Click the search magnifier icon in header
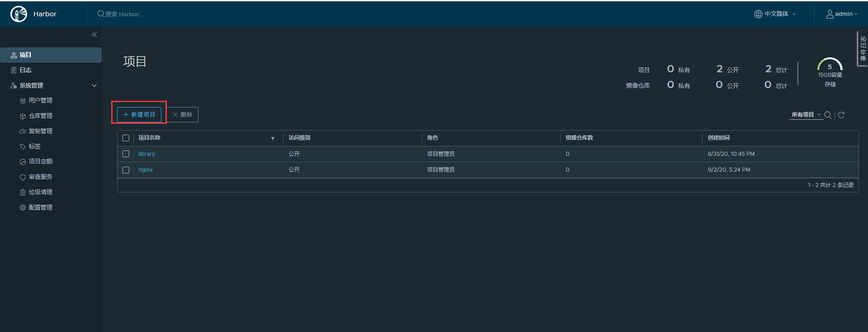The image size is (868, 332). [101, 14]
